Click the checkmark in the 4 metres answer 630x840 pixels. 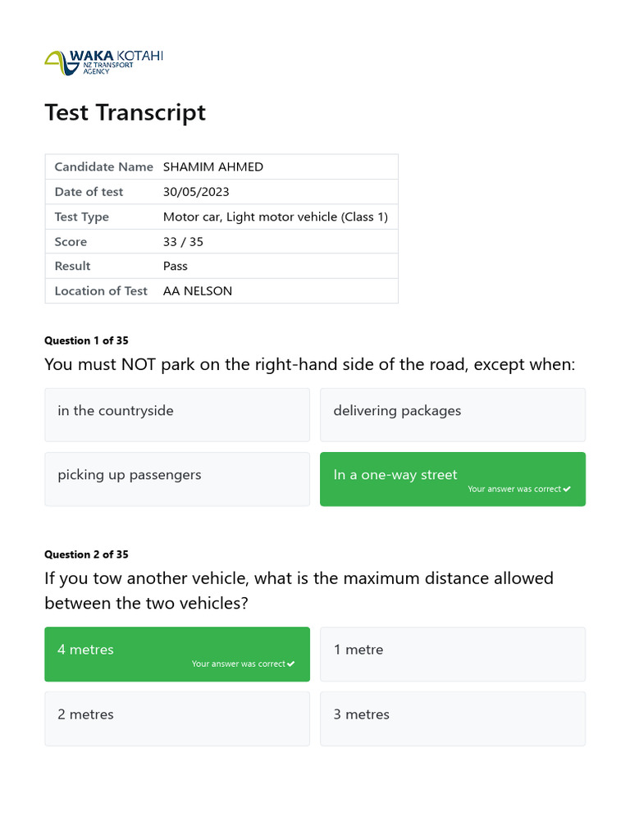click(291, 664)
